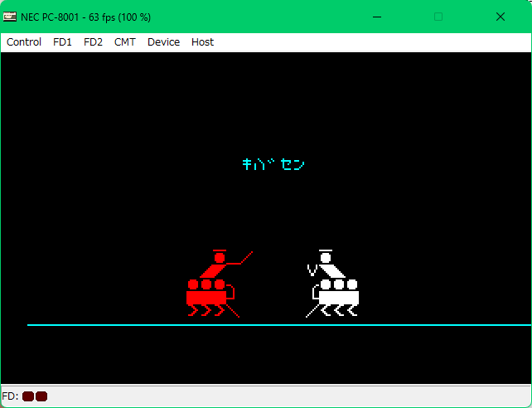This screenshot has width=532, height=408.
Task: Expand the Host menu
Action: click(202, 42)
